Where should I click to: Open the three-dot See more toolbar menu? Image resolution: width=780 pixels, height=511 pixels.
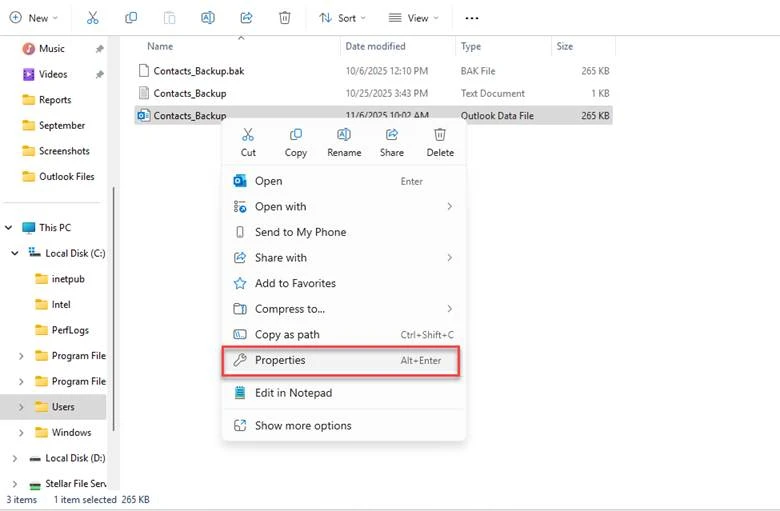pos(472,18)
